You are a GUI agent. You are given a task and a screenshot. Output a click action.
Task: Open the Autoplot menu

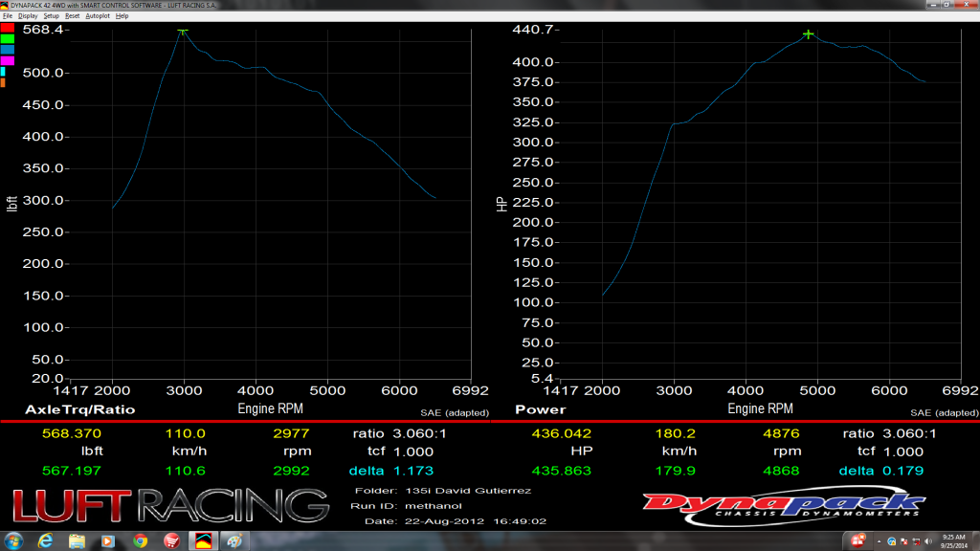(98, 16)
